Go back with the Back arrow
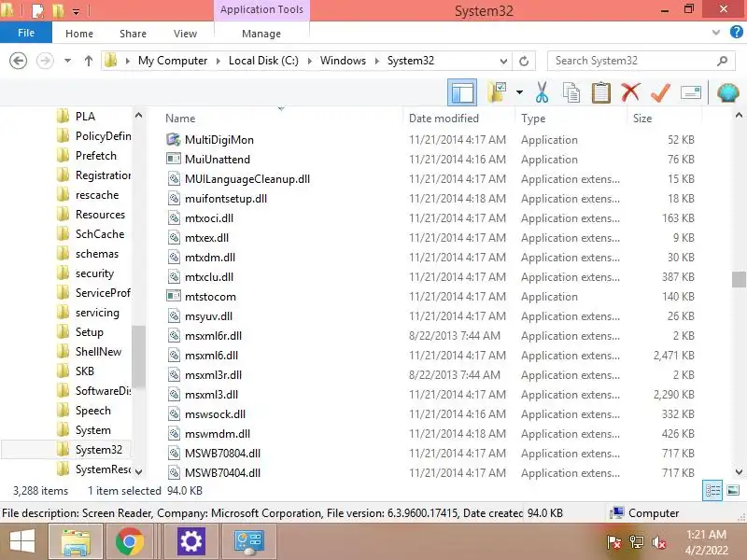 18,61
